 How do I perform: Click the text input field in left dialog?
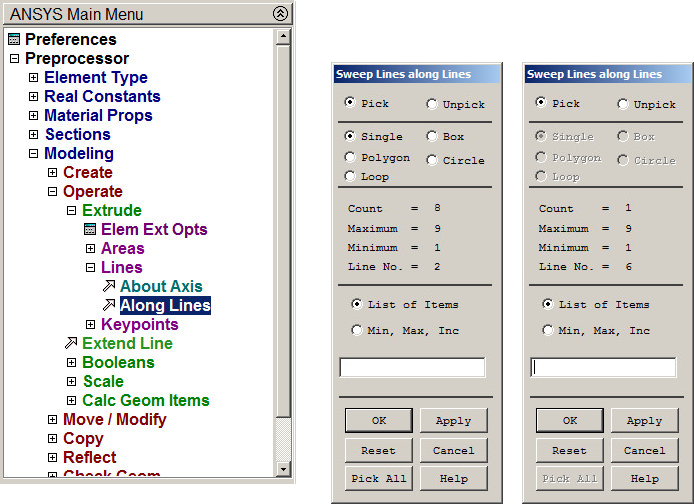coord(412,367)
